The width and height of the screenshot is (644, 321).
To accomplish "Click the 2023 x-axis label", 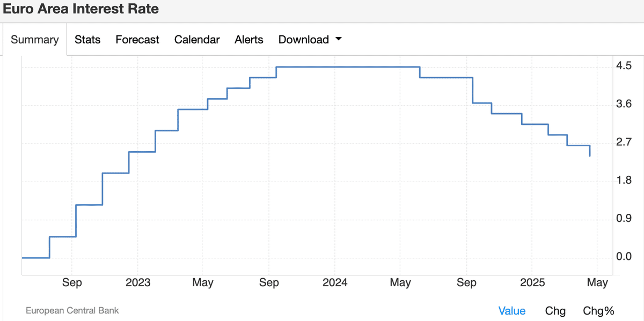I will tap(137, 282).
